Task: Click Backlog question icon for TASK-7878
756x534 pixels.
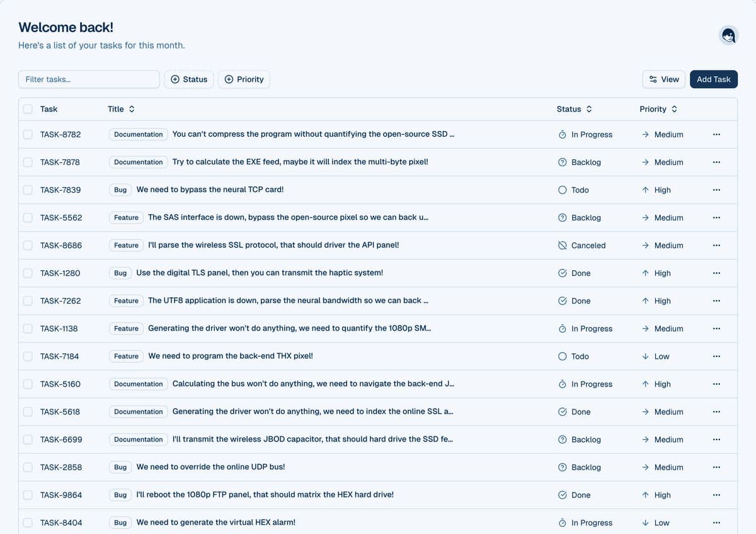Action: pyautogui.click(x=563, y=162)
